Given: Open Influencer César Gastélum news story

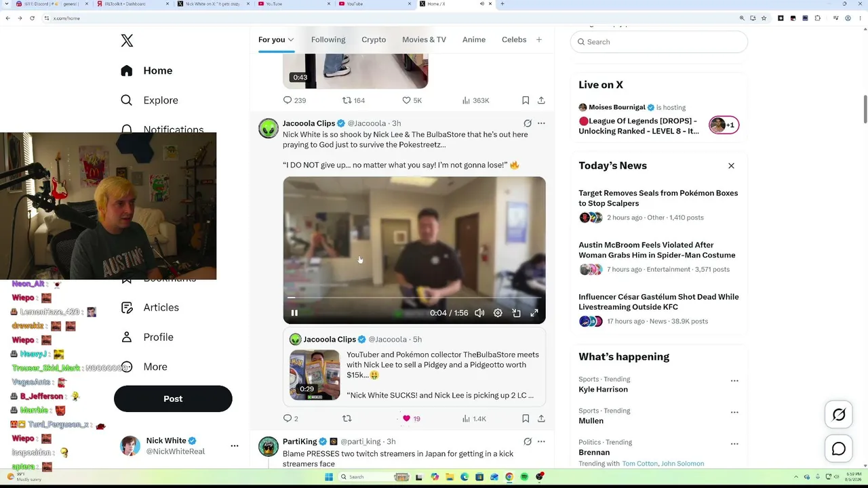Looking at the screenshot, I should click(x=658, y=308).
